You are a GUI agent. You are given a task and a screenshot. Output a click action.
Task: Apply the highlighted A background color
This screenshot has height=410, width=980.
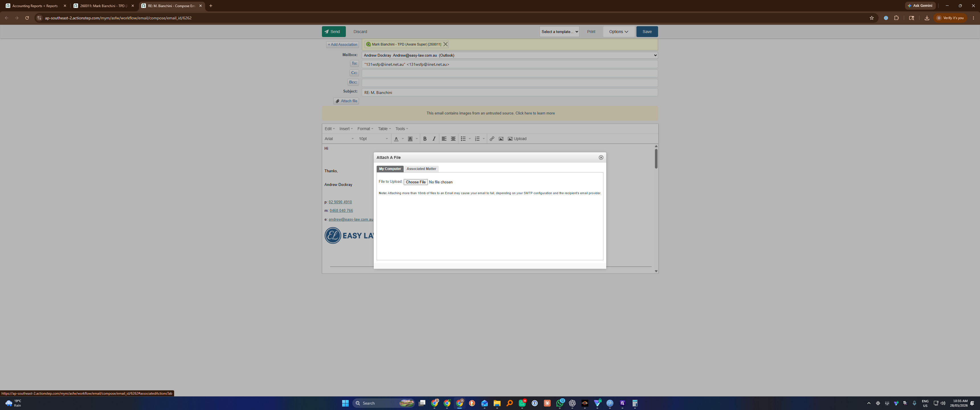pos(410,139)
